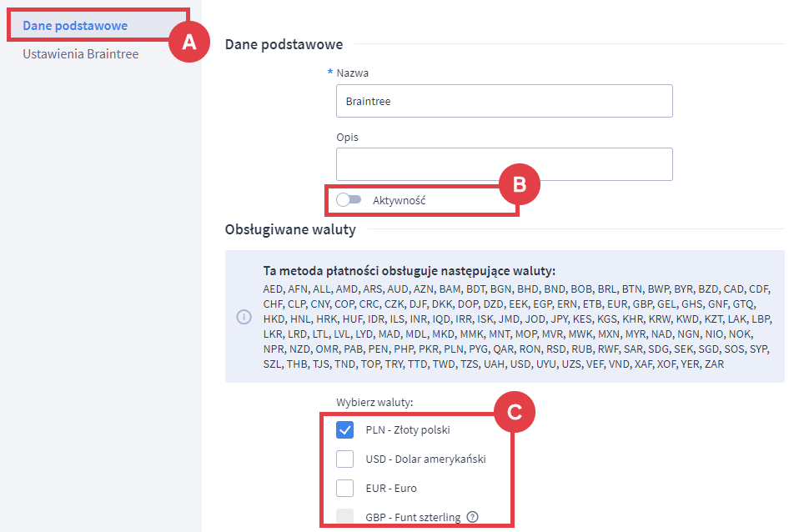Click the PLN - Złoty polski label text
The image size is (804, 532).
pos(408,429)
